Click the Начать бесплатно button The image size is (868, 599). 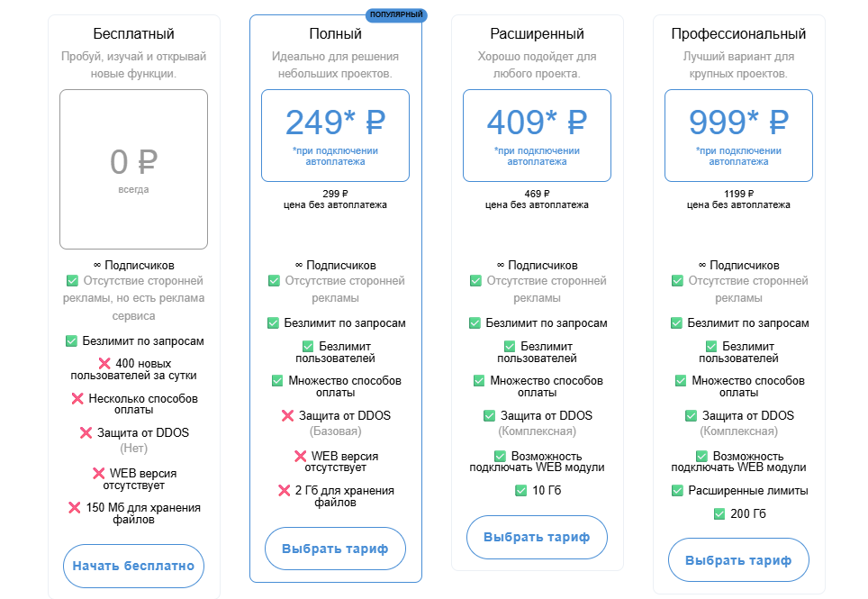(133, 567)
